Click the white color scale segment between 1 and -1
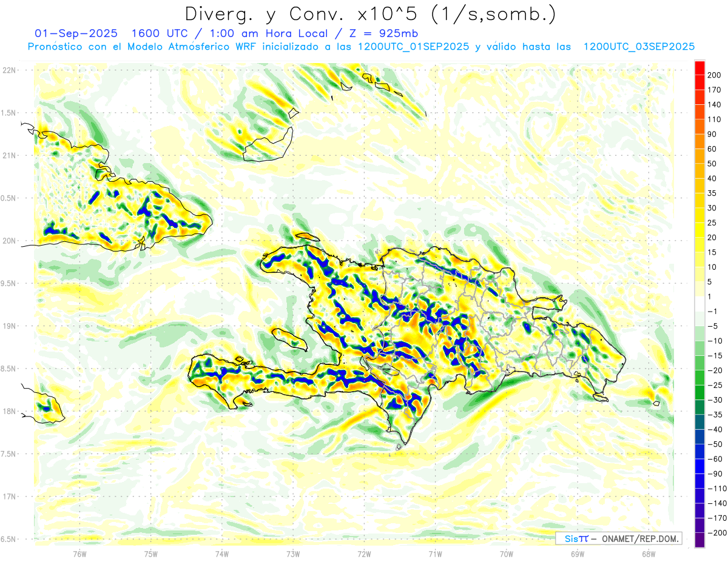This screenshot has height=562, width=728. tap(699, 304)
